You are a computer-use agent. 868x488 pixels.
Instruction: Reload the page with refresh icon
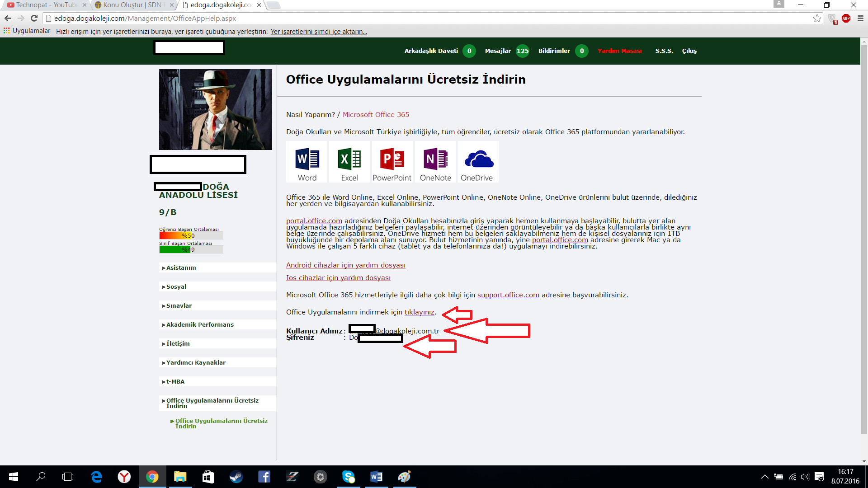(x=34, y=19)
